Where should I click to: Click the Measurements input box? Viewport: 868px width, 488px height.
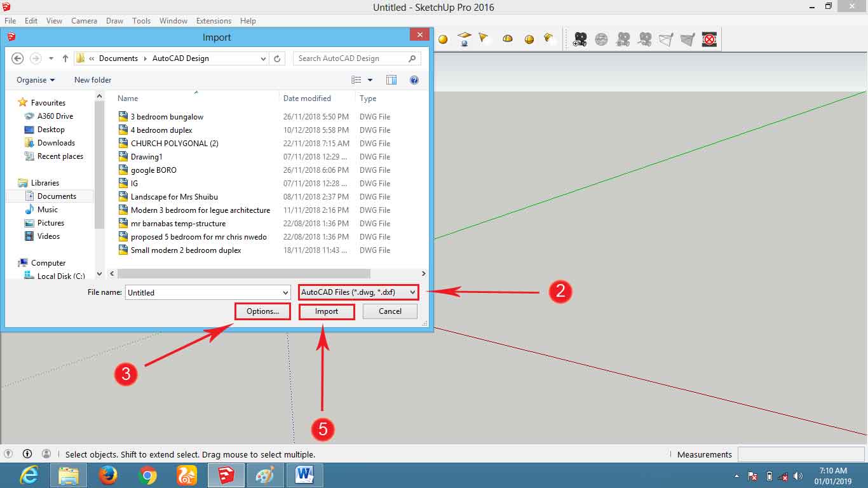click(x=801, y=454)
